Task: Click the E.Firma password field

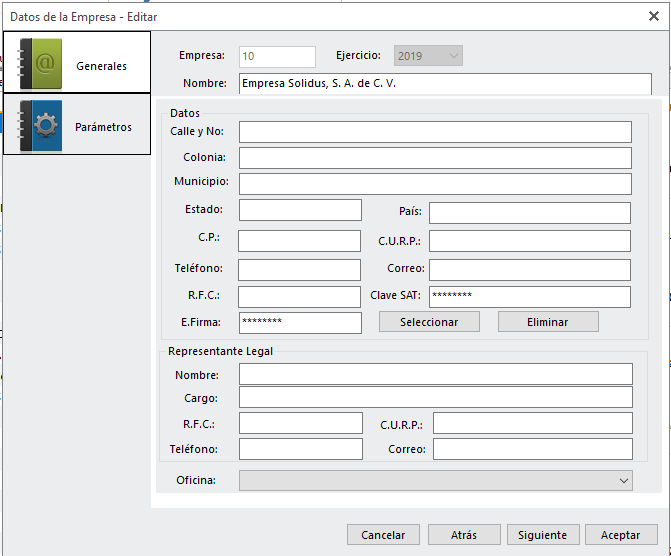Action: [300, 322]
